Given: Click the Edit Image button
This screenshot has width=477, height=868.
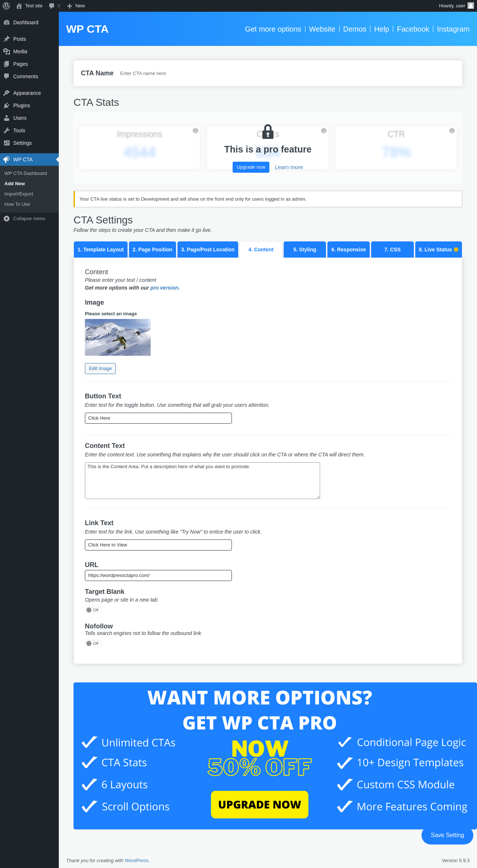Looking at the screenshot, I should pos(100,369).
